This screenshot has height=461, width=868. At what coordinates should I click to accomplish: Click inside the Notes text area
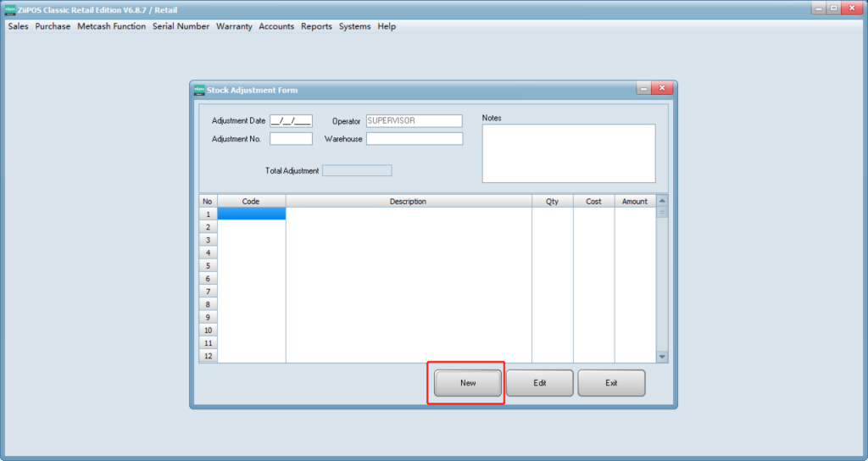568,153
